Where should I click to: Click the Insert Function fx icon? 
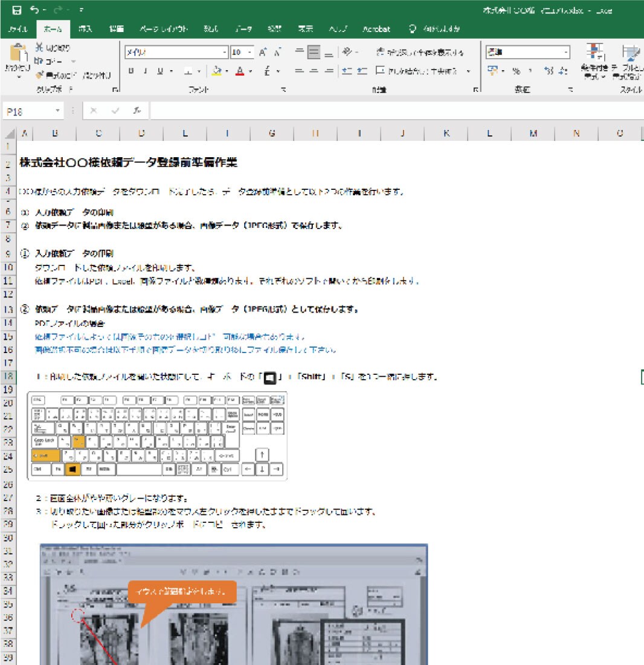137,111
